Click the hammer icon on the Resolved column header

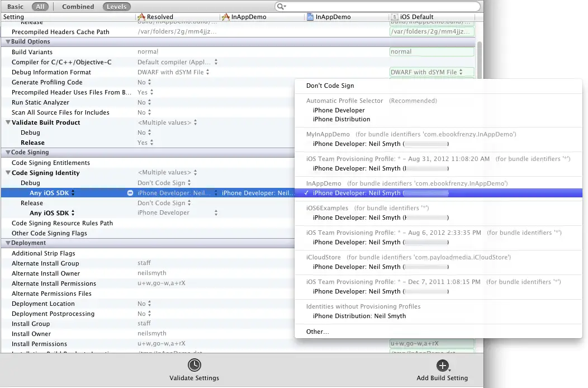140,17
